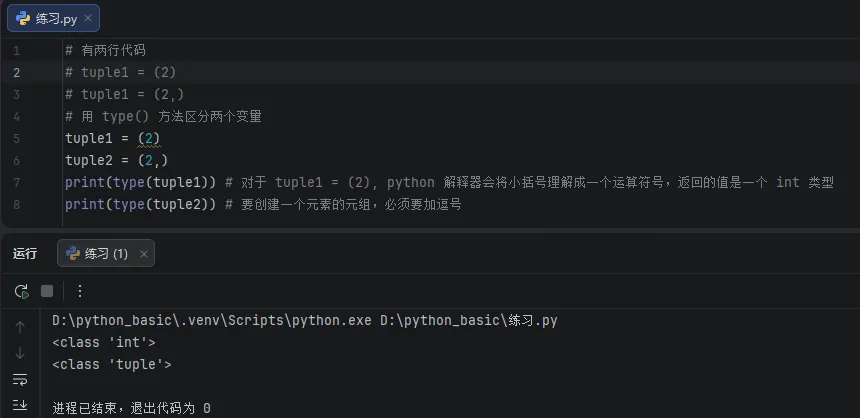The width and height of the screenshot is (860, 418).
Task: Click the Python file icon on editor tab
Action: [23, 19]
